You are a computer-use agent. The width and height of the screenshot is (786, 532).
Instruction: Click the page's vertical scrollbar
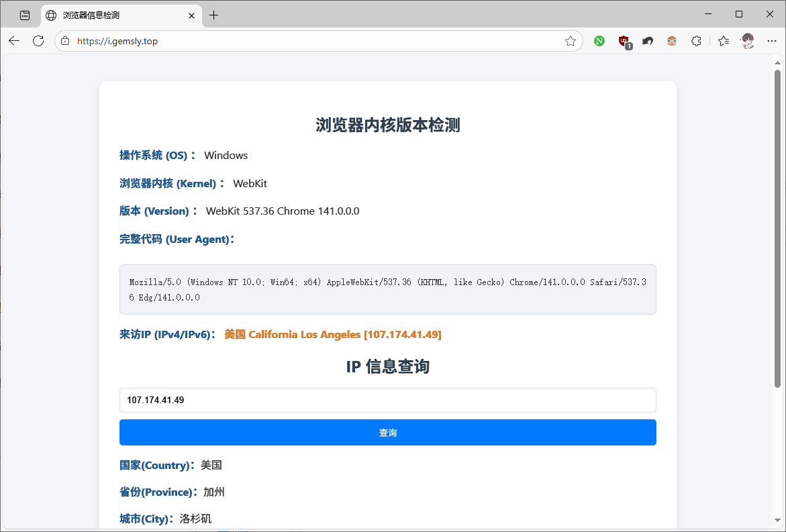777,228
